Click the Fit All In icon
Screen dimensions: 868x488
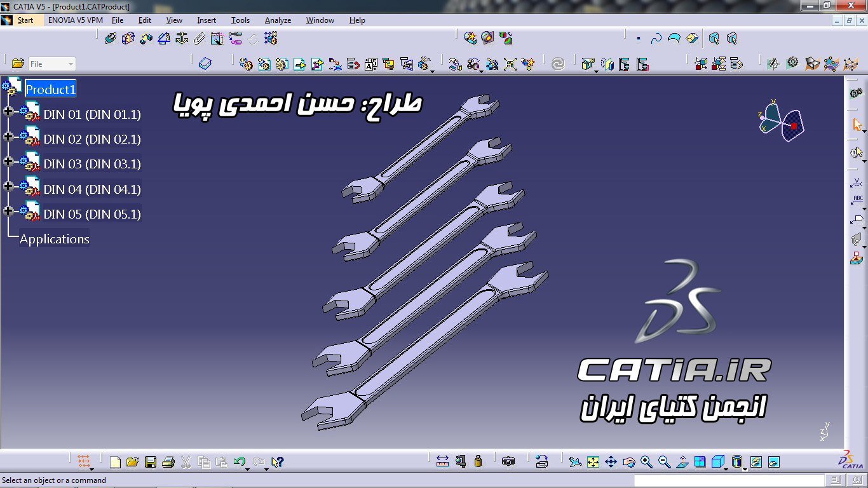tap(593, 462)
